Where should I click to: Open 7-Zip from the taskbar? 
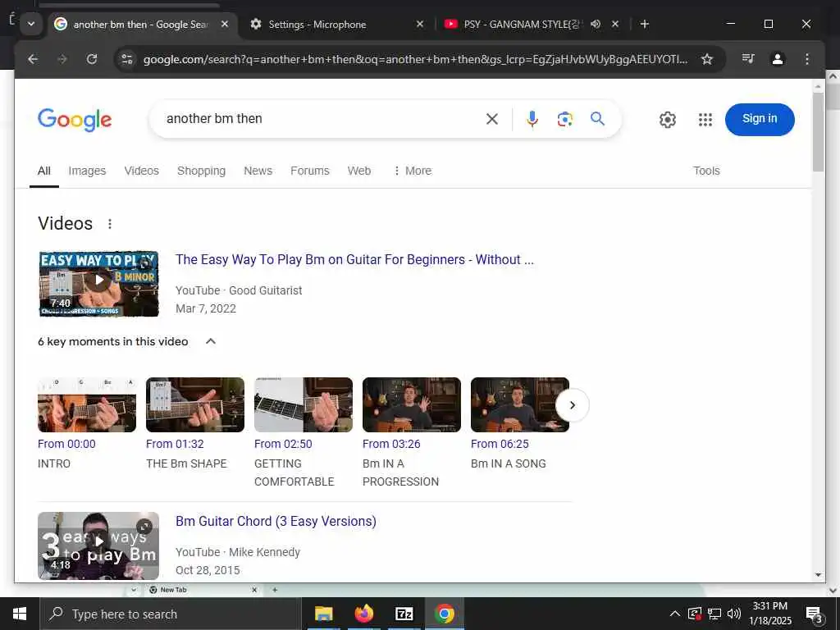click(404, 614)
